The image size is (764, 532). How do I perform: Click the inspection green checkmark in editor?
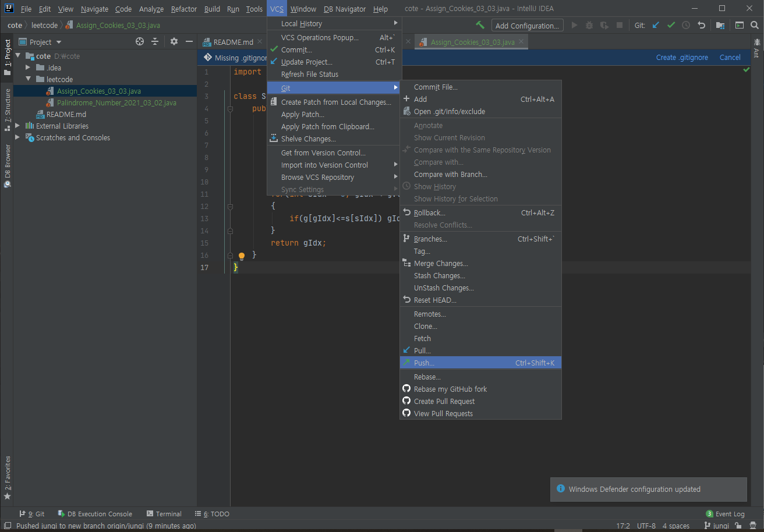tap(747, 70)
